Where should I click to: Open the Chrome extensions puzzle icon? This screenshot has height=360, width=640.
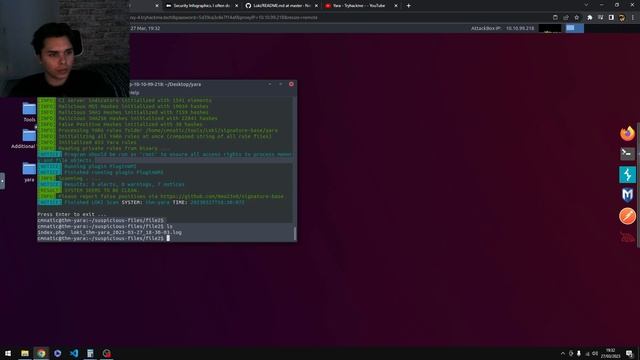pos(590,18)
